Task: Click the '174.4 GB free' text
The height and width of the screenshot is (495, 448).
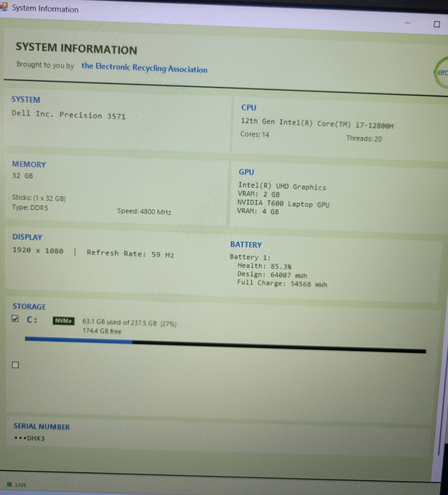Action: (102, 331)
